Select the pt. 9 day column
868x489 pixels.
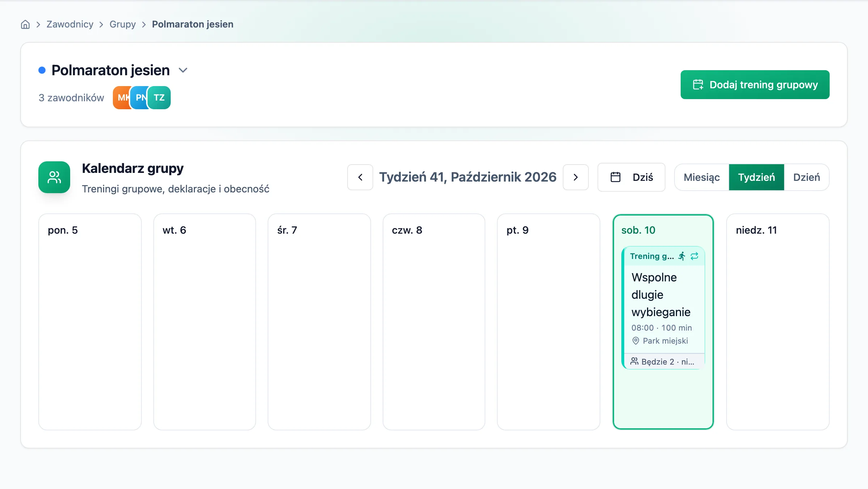pyautogui.click(x=549, y=322)
